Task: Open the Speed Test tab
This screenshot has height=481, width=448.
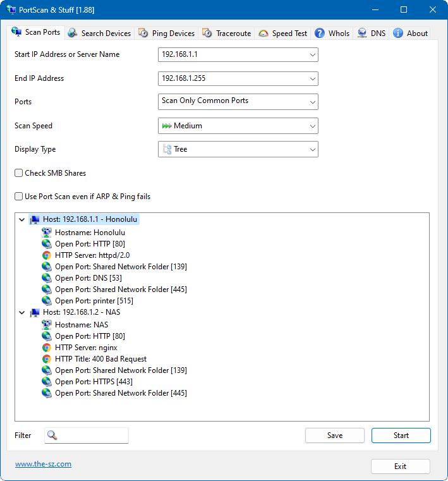Action: click(282, 33)
